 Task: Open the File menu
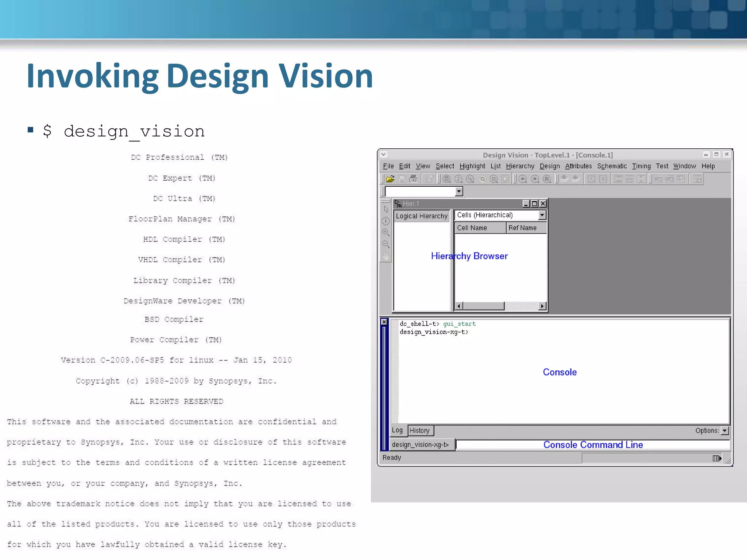(x=388, y=166)
